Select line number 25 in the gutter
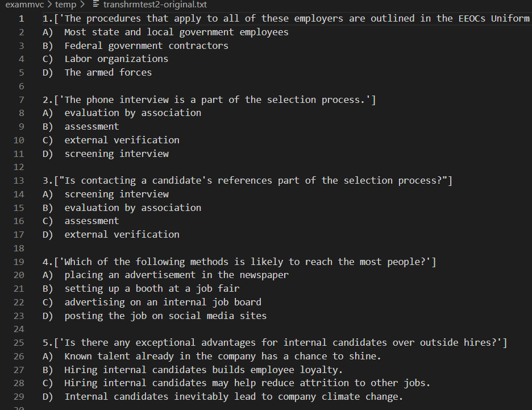Screen dimensions: 532x410 [x=19, y=342]
